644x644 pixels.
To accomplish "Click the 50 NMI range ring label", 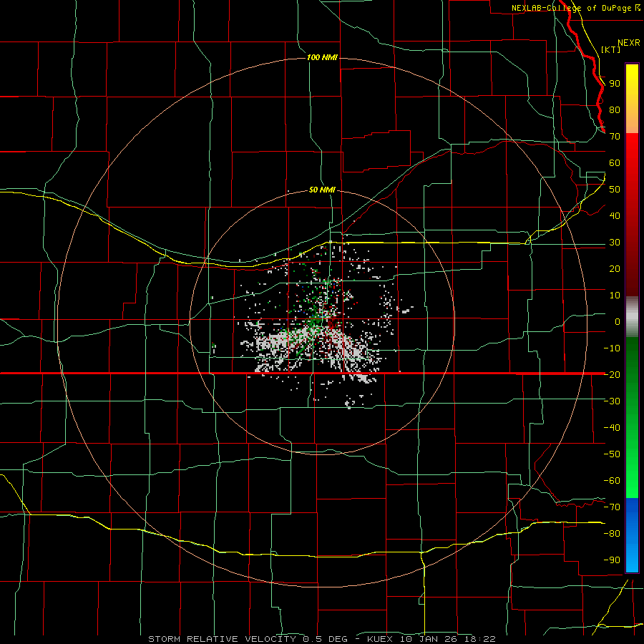I will pos(322,190).
